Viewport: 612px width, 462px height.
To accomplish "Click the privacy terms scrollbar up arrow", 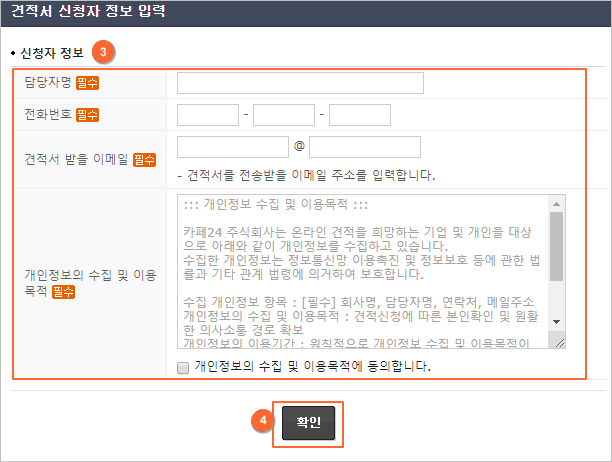I will (557, 204).
